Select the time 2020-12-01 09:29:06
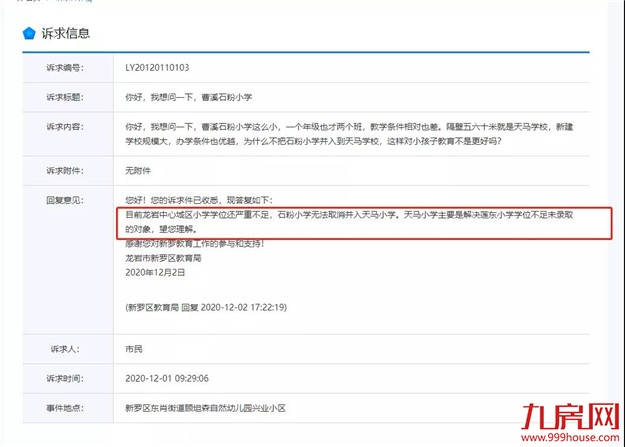 pyautogui.click(x=167, y=379)
